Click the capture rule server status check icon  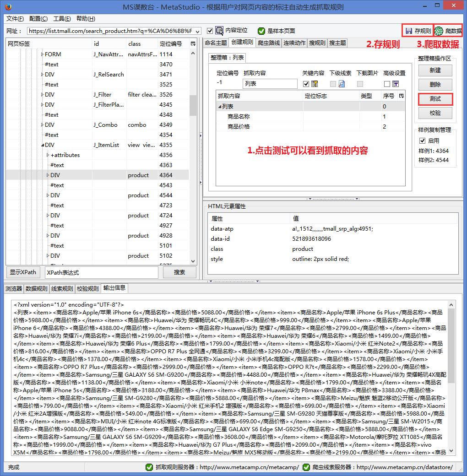[149, 467]
